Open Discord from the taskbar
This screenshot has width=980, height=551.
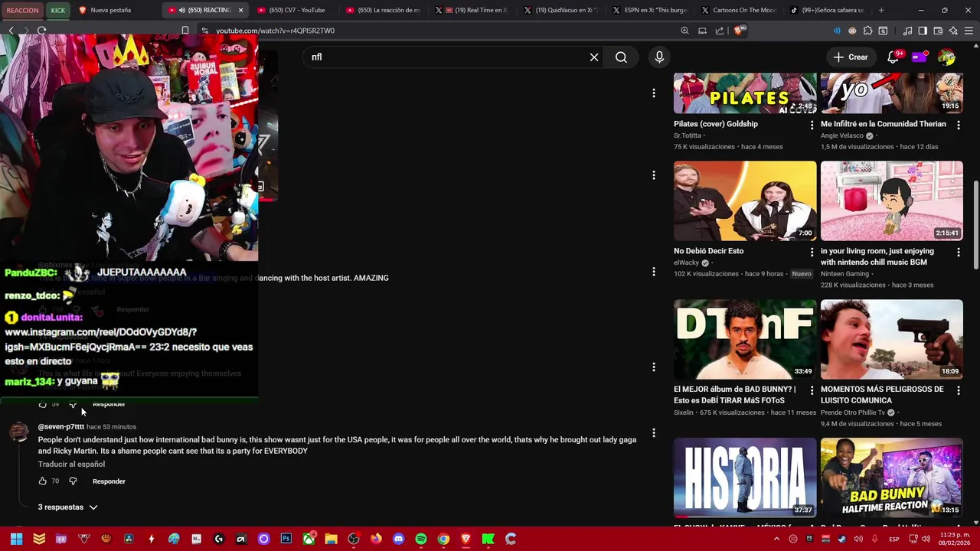(x=398, y=539)
